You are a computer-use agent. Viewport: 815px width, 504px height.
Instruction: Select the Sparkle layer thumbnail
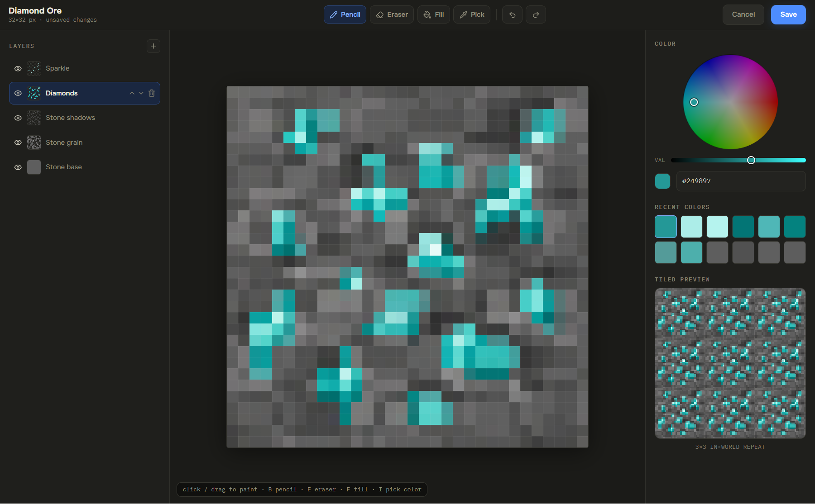point(34,68)
